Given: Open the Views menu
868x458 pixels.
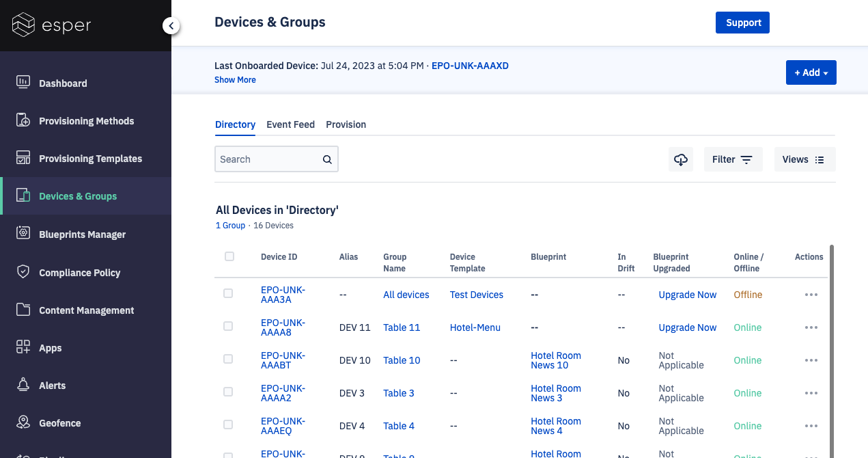Looking at the screenshot, I should (x=804, y=159).
